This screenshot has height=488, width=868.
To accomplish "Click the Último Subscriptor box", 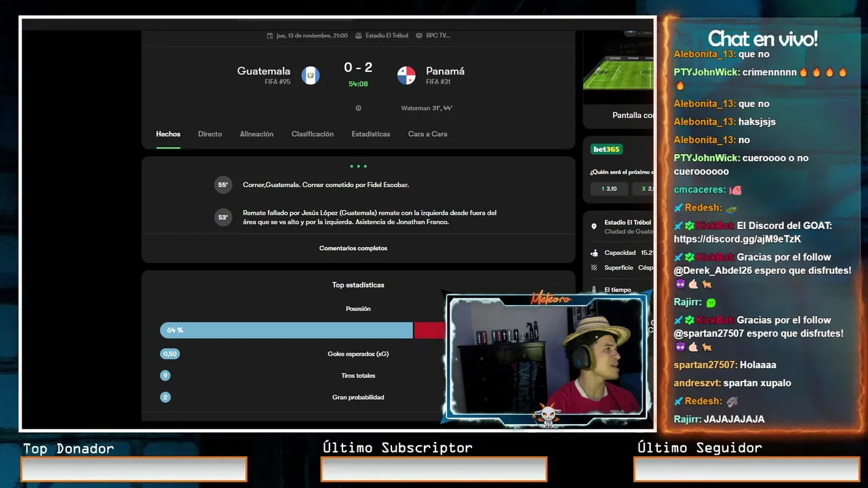I will point(434,469).
